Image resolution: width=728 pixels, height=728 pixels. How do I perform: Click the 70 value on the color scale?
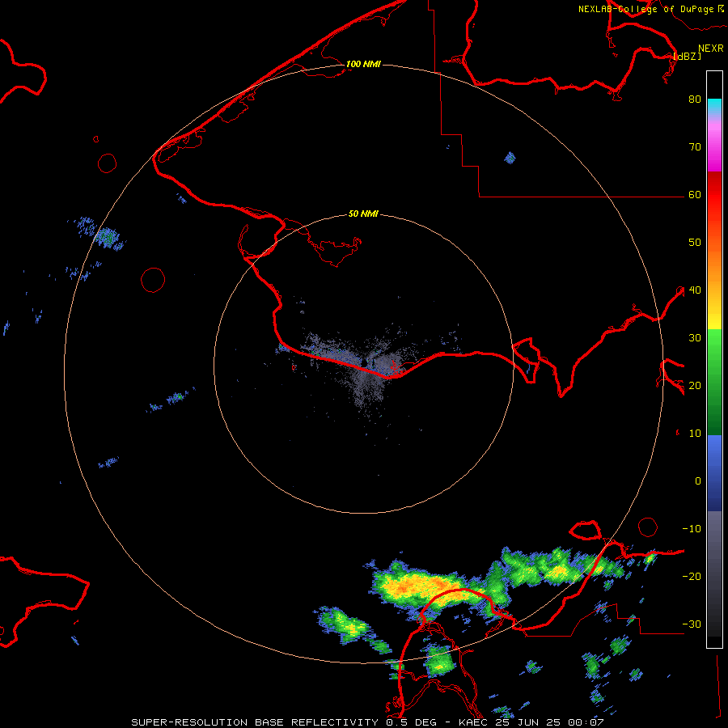[695, 147]
